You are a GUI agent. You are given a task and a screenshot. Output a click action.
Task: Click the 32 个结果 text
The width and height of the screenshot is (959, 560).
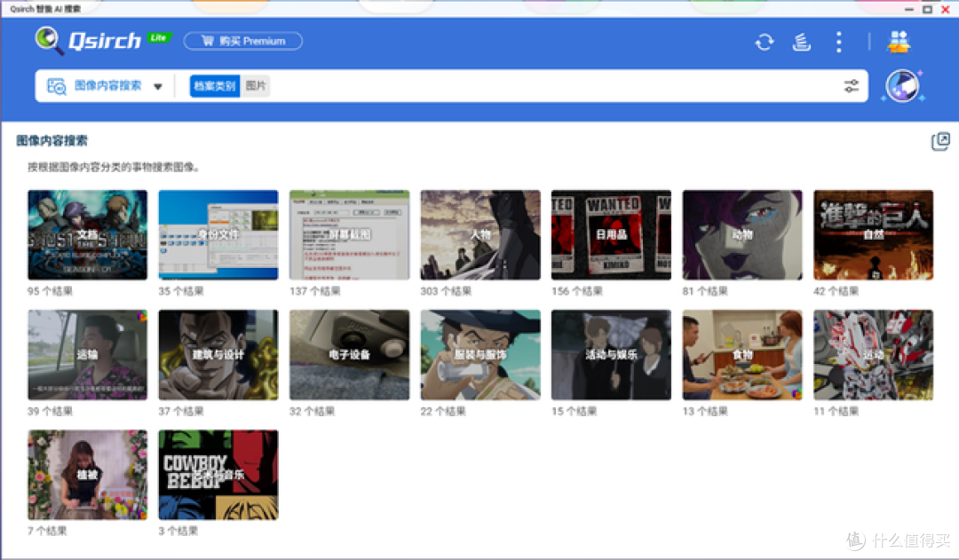click(312, 412)
